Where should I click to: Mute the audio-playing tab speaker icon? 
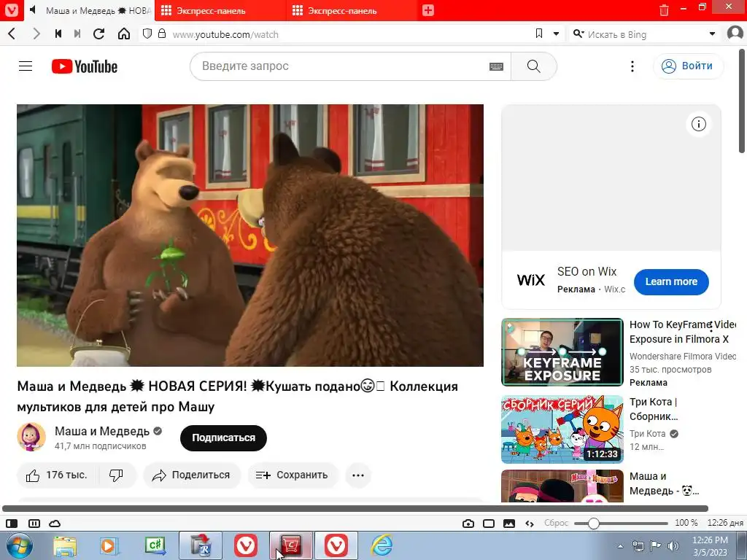(x=32, y=10)
